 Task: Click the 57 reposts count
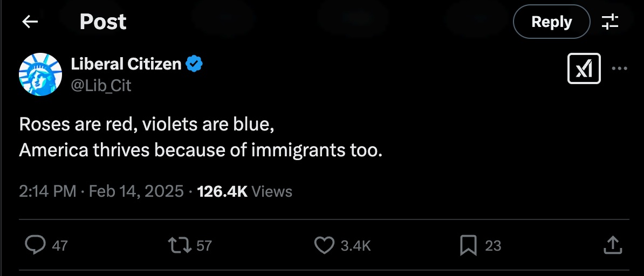pos(204,246)
